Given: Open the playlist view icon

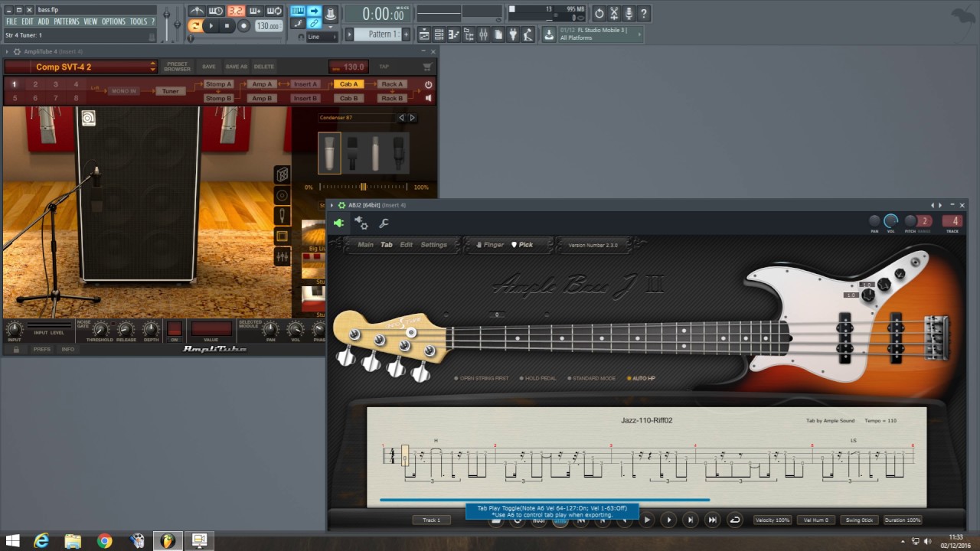Looking at the screenshot, I should click(424, 34).
